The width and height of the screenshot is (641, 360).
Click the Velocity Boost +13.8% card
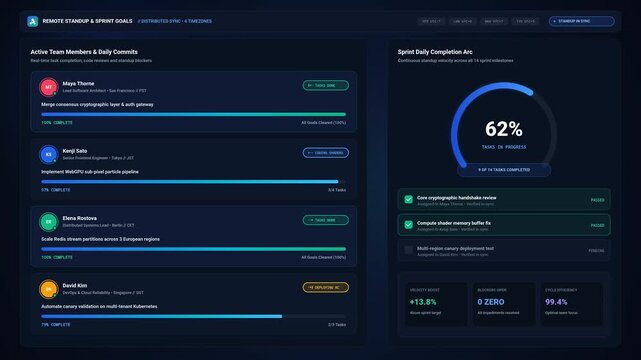(436, 304)
